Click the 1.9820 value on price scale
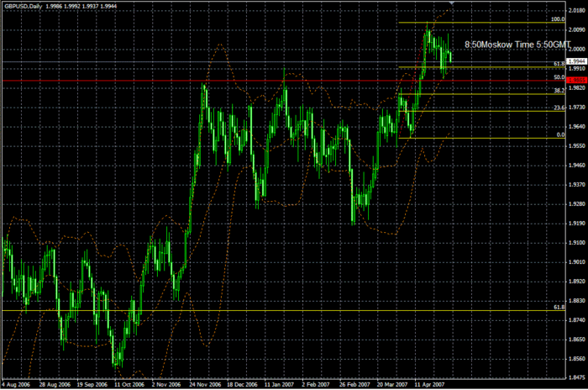 pyautogui.click(x=577, y=88)
